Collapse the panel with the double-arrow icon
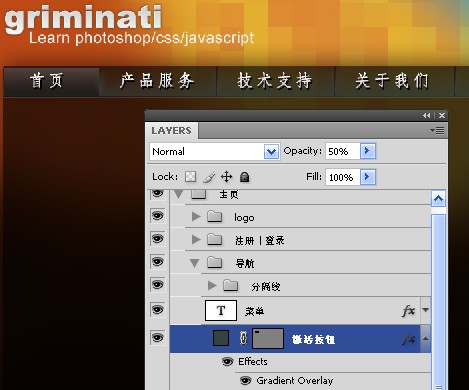Screen dimensions: 469x390 point(427,115)
